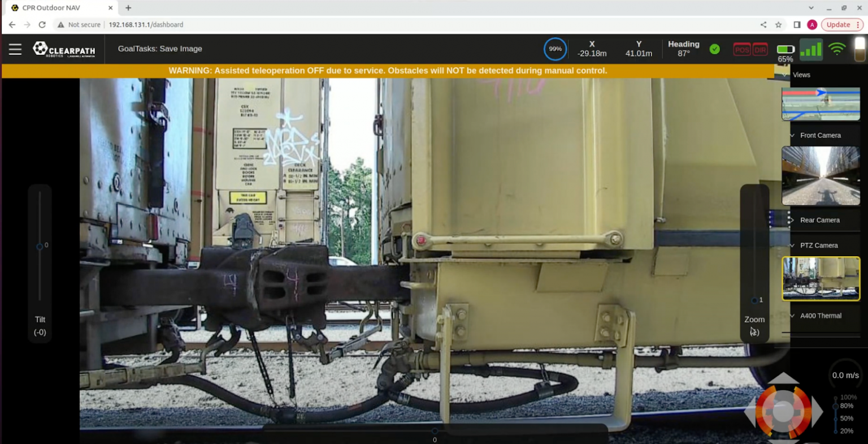The width and height of the screenshot is (868, 444).
Task: Toggle the POS overlay indicator
Action: [x=741, y=49]
